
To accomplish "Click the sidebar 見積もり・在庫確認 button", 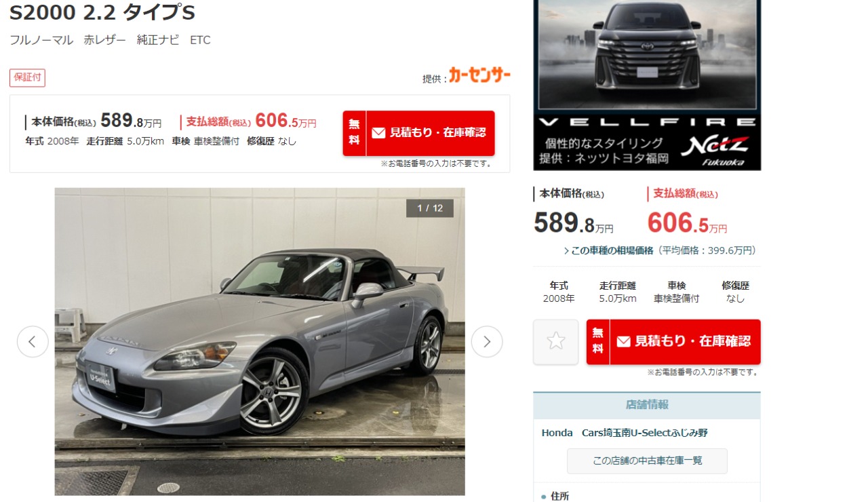I will pos(673,342).
